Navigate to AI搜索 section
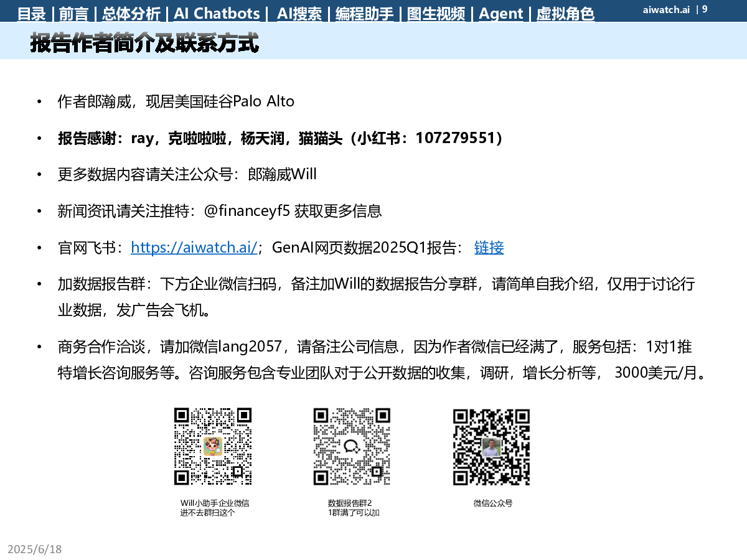The image size is (747, 560). point(299,14)
